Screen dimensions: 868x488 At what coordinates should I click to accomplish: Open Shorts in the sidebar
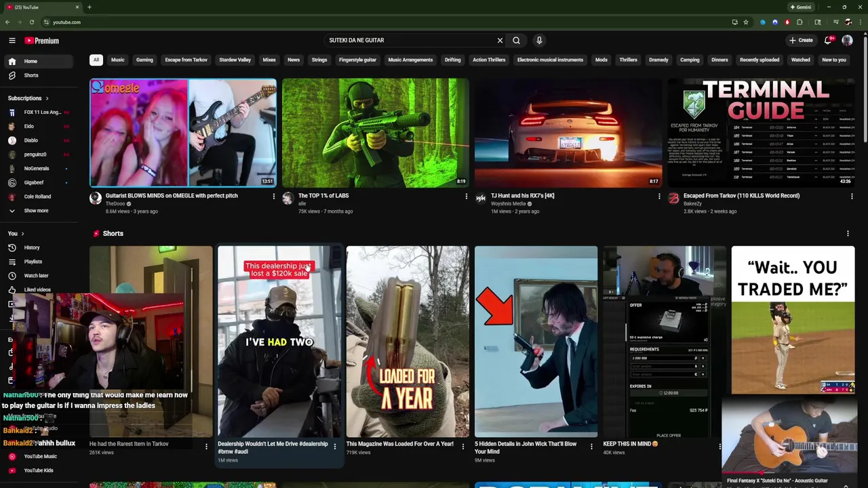click(x=39, y=75)
